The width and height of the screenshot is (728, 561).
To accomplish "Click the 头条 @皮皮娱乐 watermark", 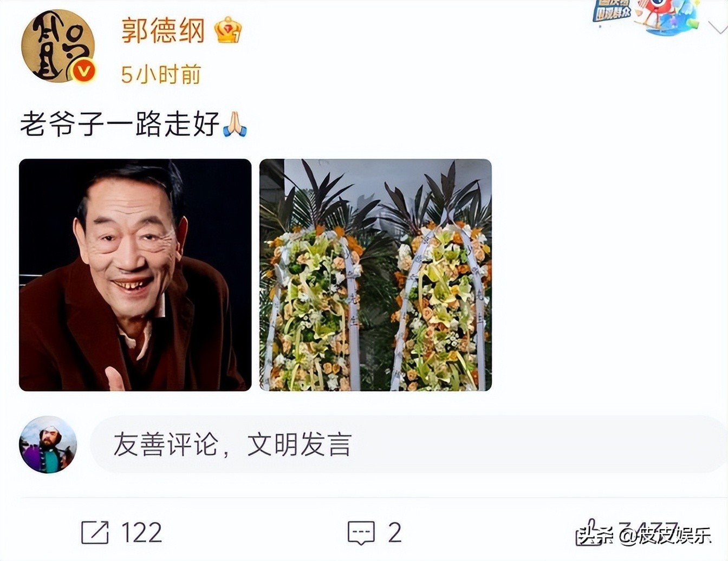I will point(645,535).
